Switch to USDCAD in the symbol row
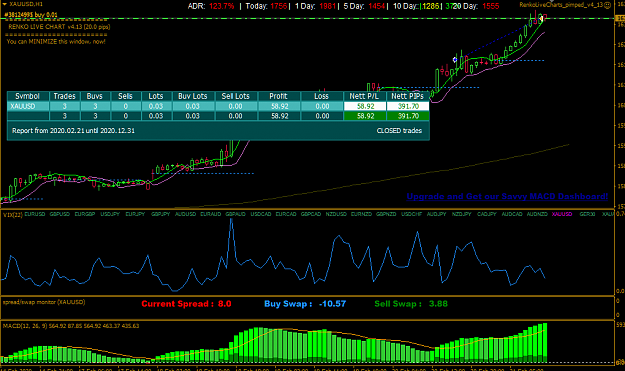The image size is (625, 371). point(261,214)
